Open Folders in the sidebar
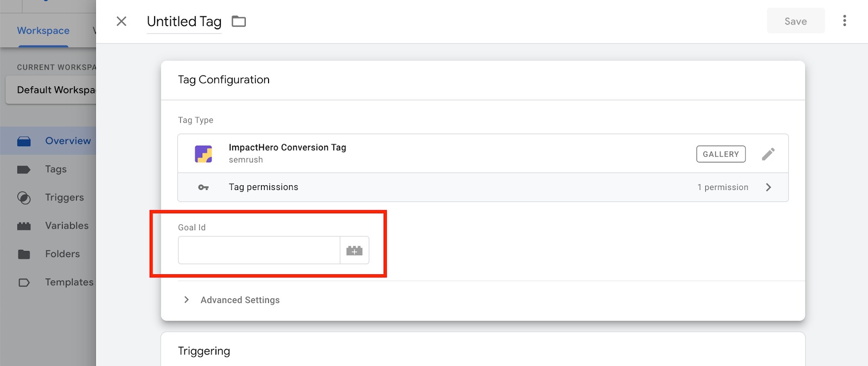868x366 pixels. click(48, 254)
